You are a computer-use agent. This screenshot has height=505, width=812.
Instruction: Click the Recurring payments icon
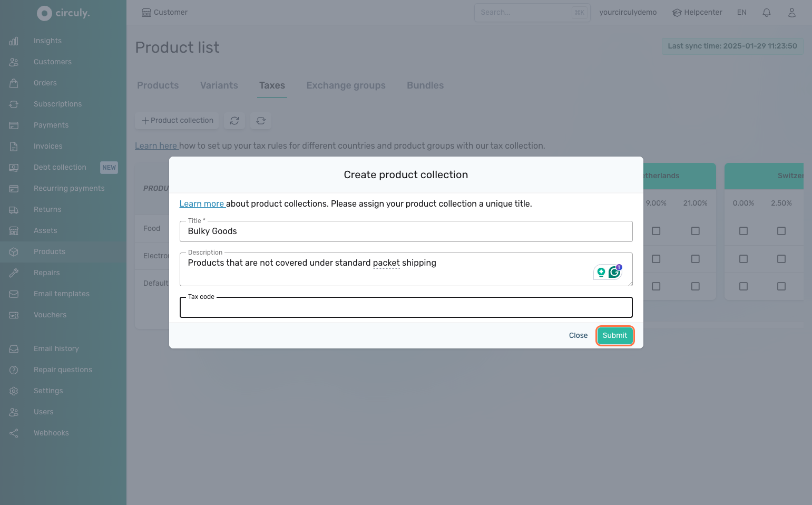(14, 189)
